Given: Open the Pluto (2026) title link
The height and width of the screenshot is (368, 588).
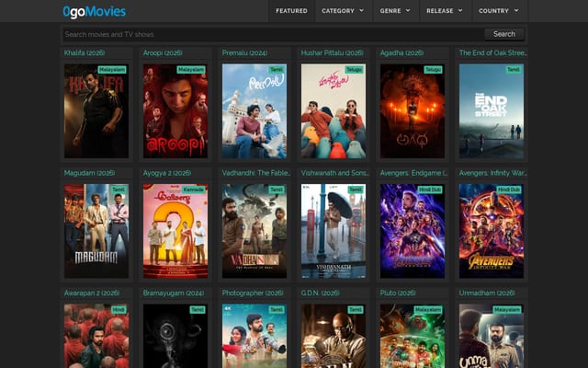Looking at the screenshot, I should pos(398,293).
